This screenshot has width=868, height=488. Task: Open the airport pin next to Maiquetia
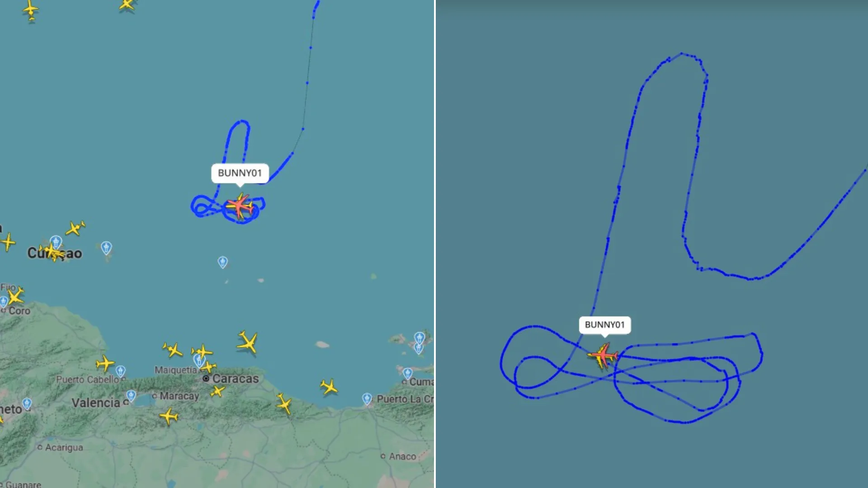point(198,360)
